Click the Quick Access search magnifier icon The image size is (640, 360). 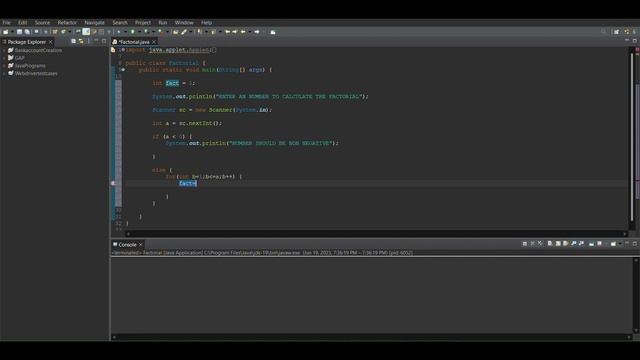tap(604, 32)
